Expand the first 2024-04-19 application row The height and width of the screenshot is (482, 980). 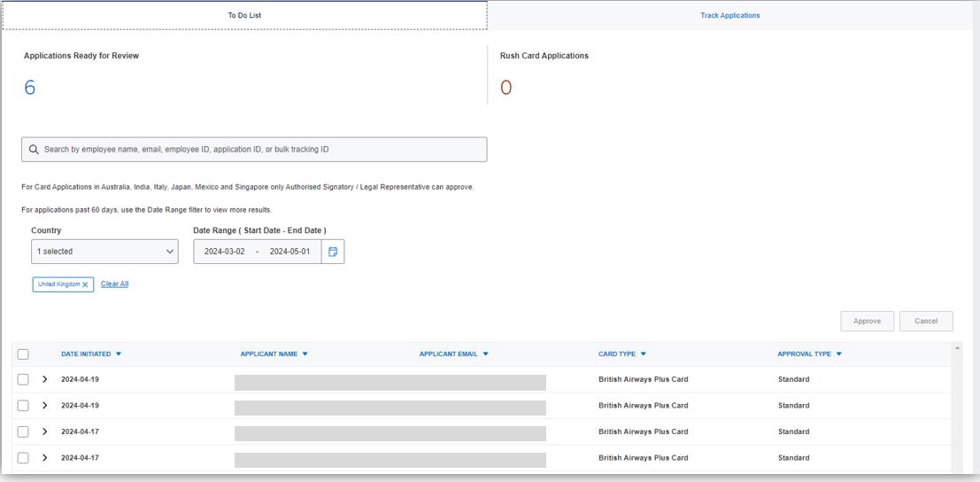[x=45, y=379]
